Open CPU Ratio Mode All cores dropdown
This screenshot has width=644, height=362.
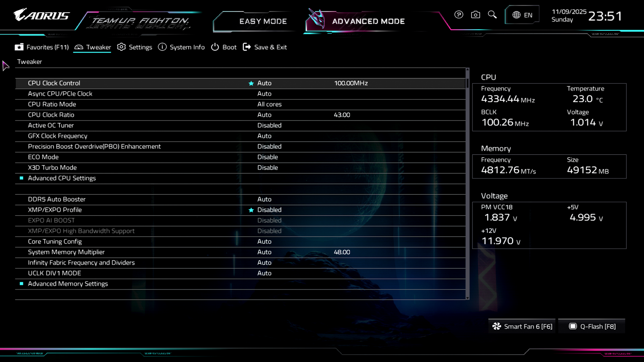[269, 104]
